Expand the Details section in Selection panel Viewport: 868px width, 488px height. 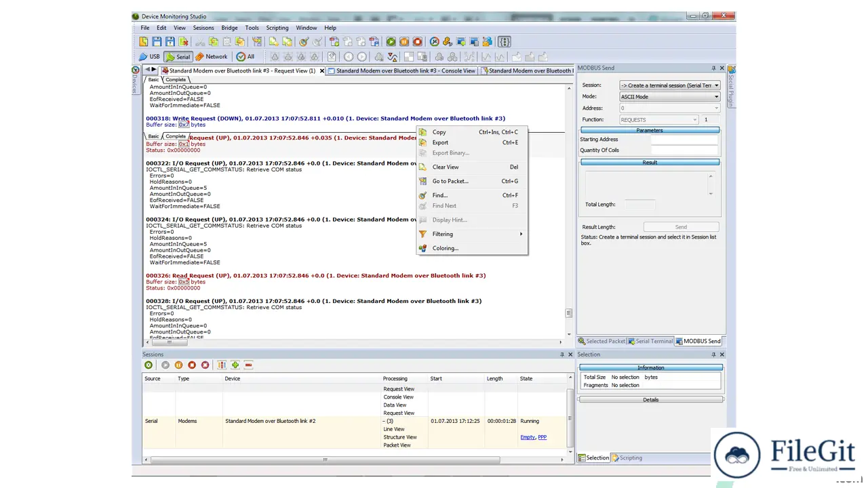pos(650,400)
